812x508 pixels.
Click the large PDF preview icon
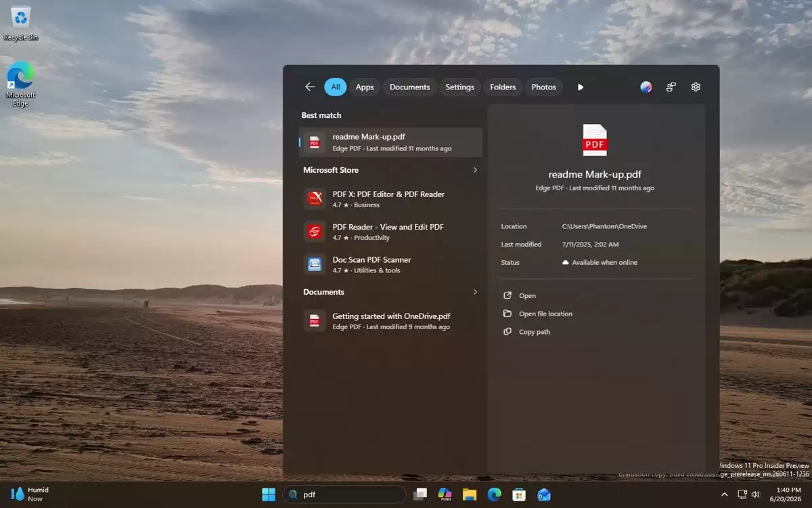595,140
